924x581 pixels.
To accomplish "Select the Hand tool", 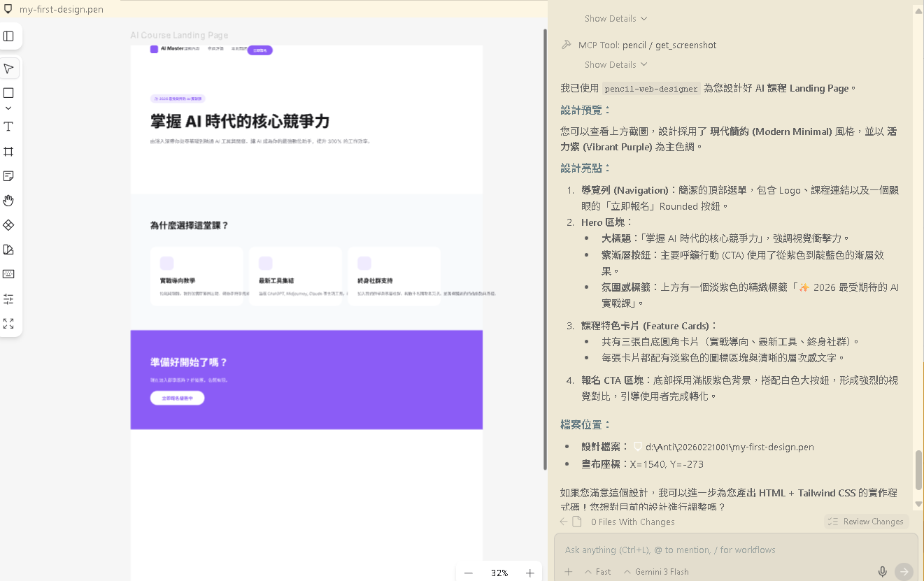I will click(x=9, y=201).
